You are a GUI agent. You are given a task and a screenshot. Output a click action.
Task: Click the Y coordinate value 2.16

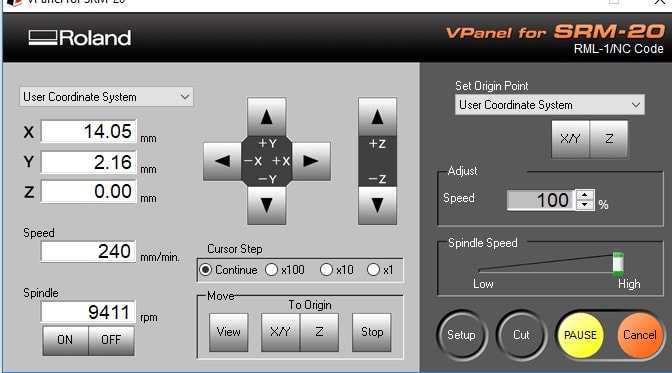(x=89, y=162)
